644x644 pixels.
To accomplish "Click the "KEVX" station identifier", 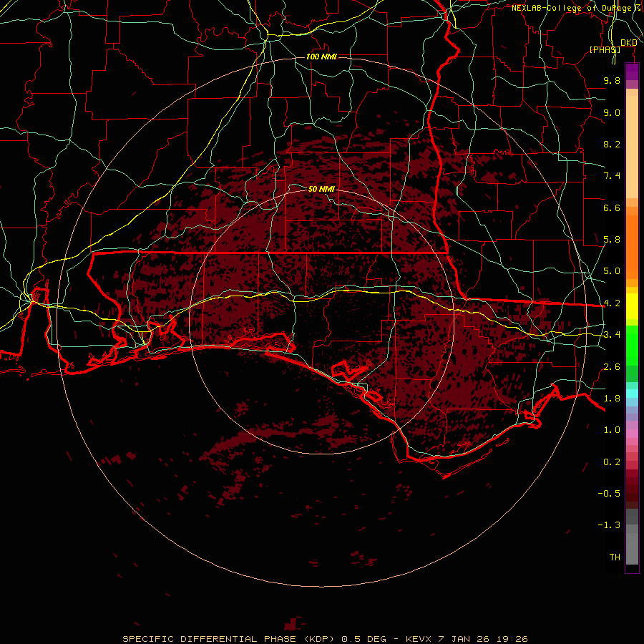I will point(419,639).
